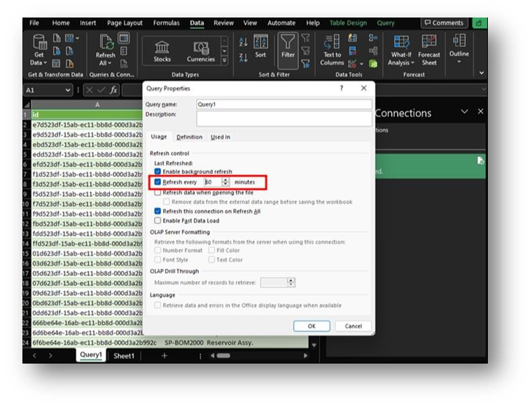532x407 pixels.
Task: Switch to the Sheet1 tab
Action: (x=124, y=356)
